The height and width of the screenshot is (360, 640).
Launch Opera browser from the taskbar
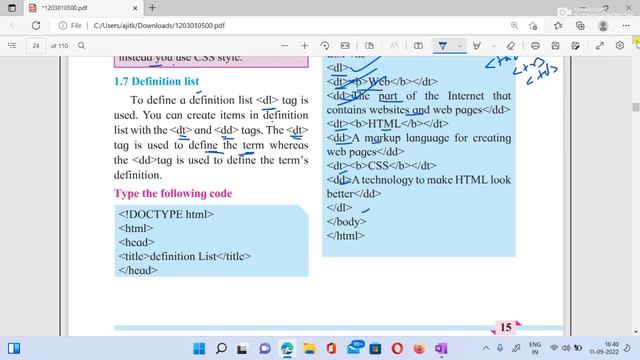pos(397,349)
